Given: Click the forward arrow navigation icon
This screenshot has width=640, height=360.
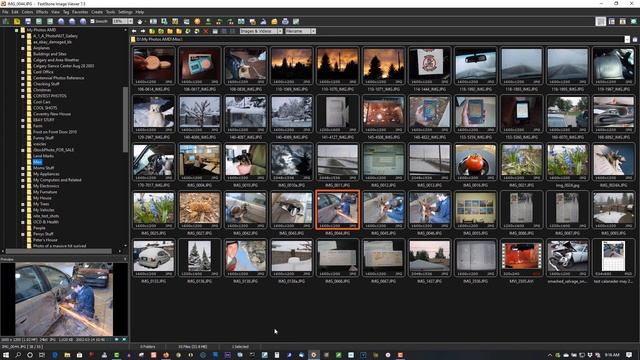Looking at the screenshot, I should coord(143,31).
